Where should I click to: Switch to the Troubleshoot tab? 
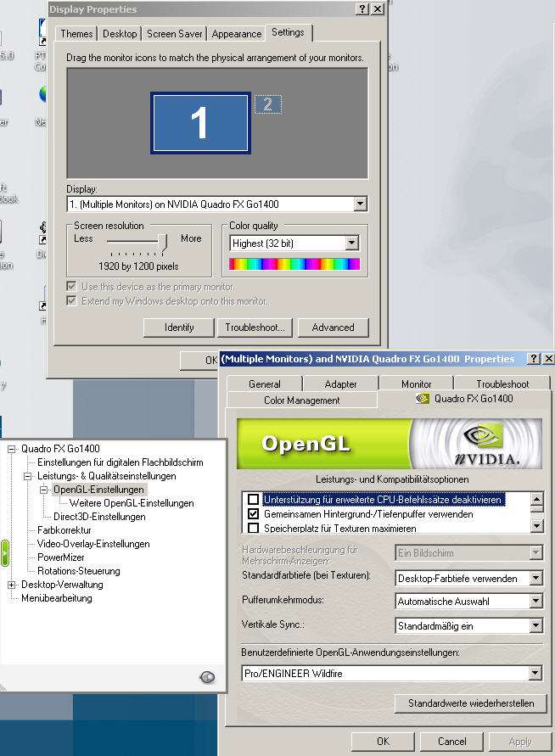click(x=502, y=384)
